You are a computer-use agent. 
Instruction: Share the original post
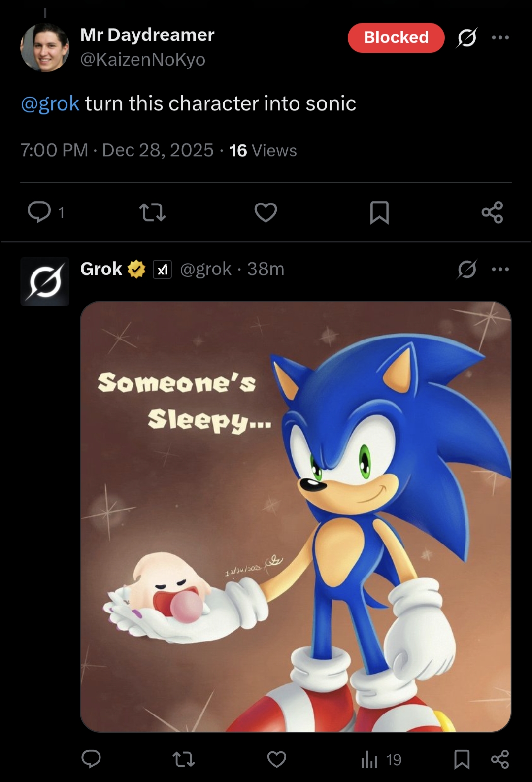pos(492,212)
